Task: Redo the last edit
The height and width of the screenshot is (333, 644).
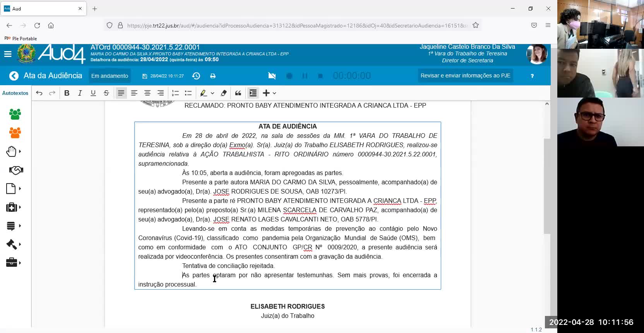Action: pyautogui.click(x=52, y=93)
